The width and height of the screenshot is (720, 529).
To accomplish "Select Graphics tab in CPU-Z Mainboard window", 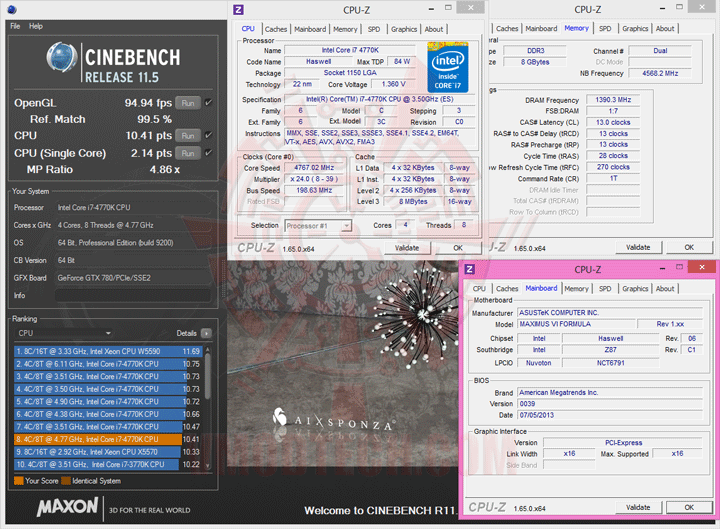I will click(636, 289).
